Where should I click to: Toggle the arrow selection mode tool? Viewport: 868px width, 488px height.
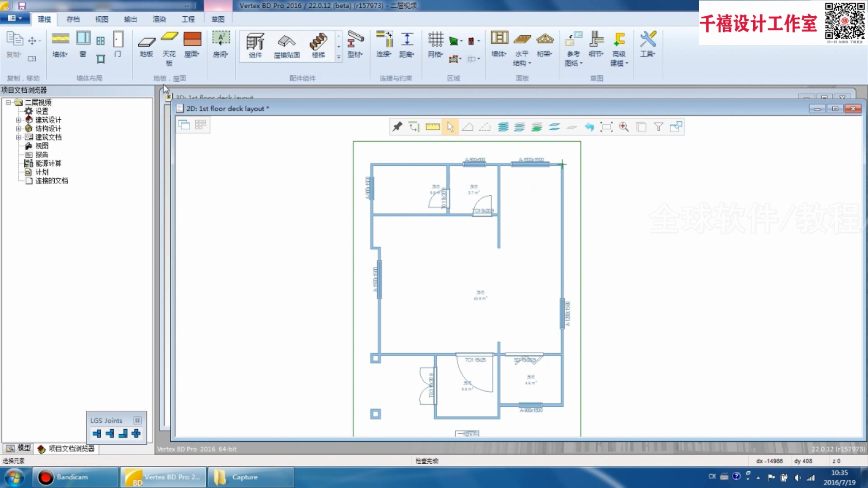(450, 127)
